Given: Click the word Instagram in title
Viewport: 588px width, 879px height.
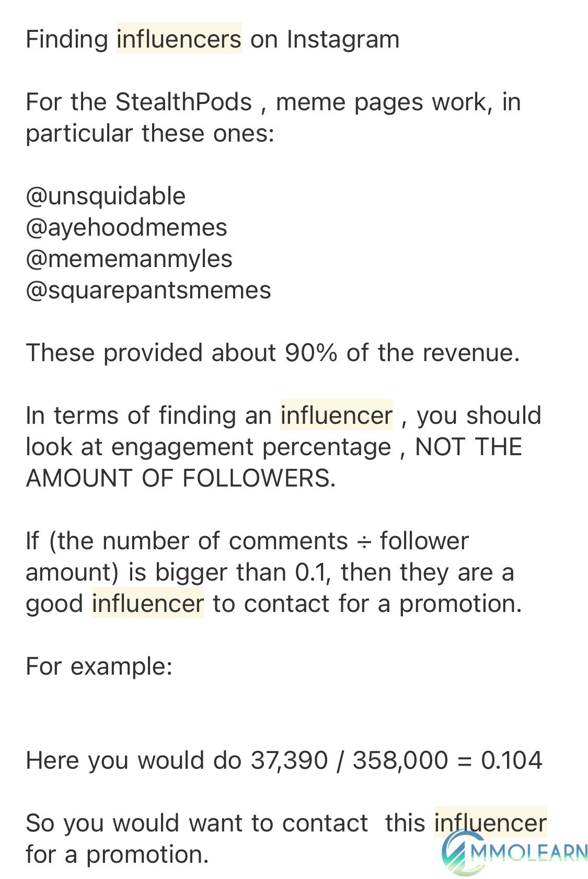Looking at the screenshot, I should click(x=343, y=40).
